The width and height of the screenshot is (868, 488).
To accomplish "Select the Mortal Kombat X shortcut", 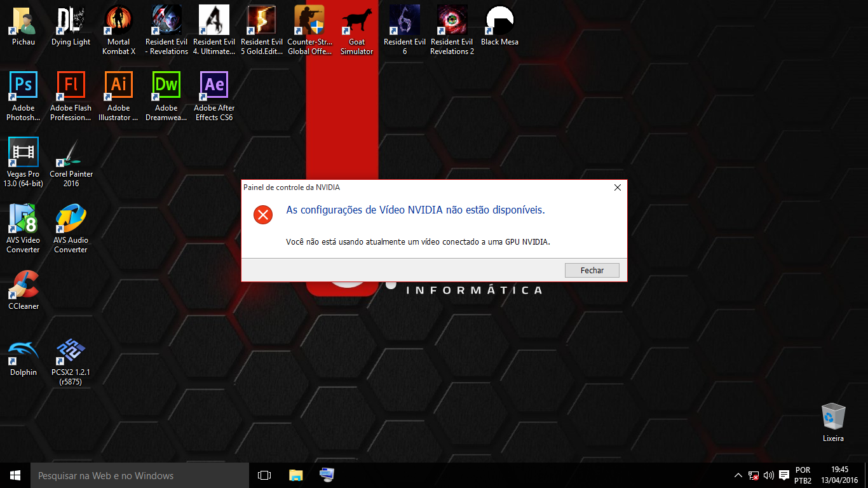I will coord(119,30).
